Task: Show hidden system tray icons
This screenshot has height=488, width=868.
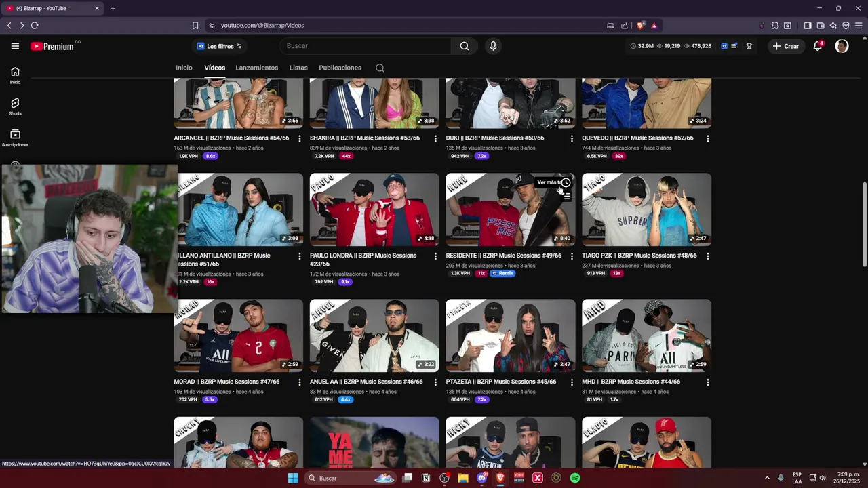Action: [767, 478]
